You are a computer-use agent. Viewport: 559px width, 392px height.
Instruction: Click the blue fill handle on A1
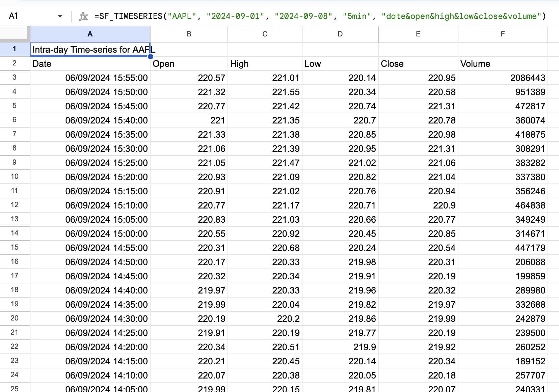pyautogui.click(x=150, y=57)
